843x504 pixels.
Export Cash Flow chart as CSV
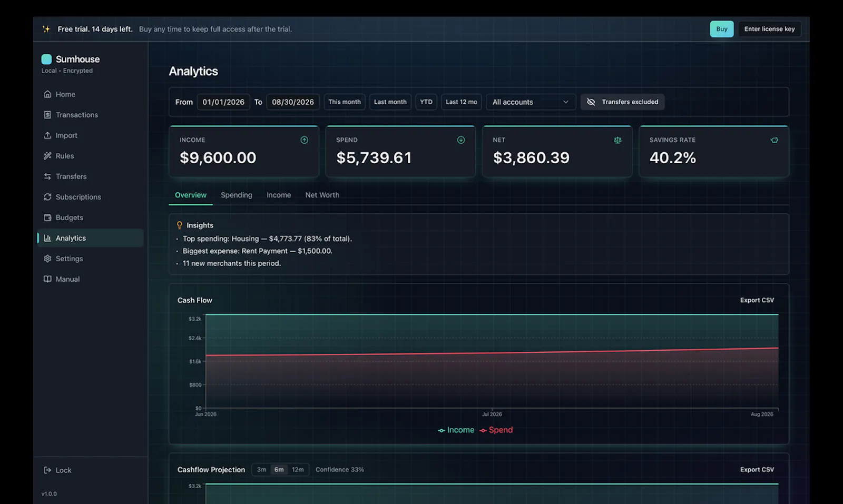click(x=757, y=300)
